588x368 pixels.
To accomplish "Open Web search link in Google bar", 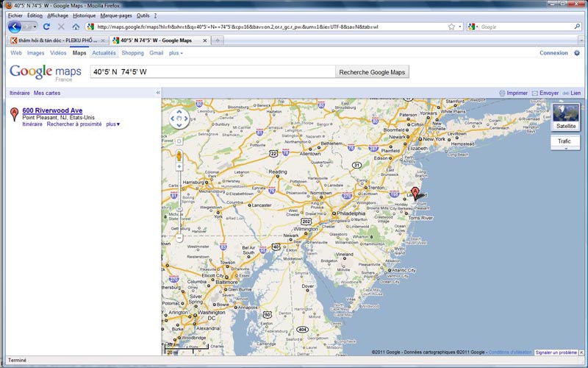I will pyautogui.click(x=16, y=53).
